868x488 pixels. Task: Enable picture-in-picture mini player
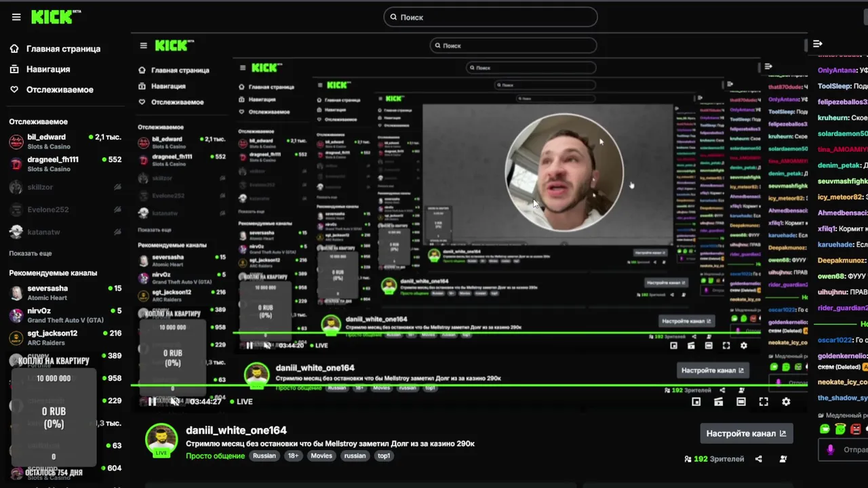[x=696, y=402]
